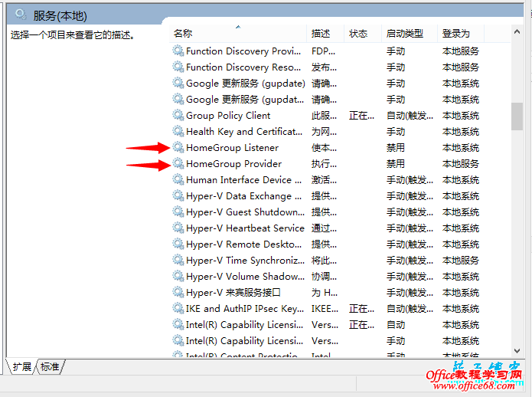Click the Hyper-V Heartbeat Service gear icon
The width and height of the screenshot is (532, 397).
[x=178, y=228]
